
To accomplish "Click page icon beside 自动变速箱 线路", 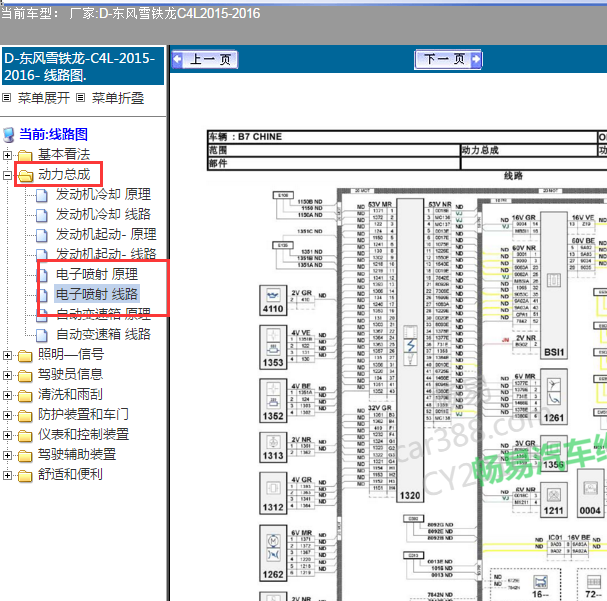I will (x=42, y=336).
